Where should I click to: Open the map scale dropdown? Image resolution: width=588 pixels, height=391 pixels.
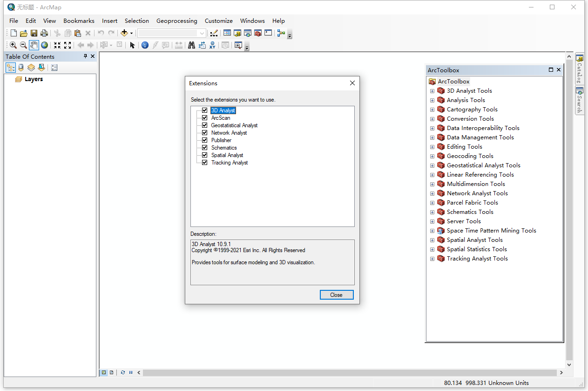(202, 33)
